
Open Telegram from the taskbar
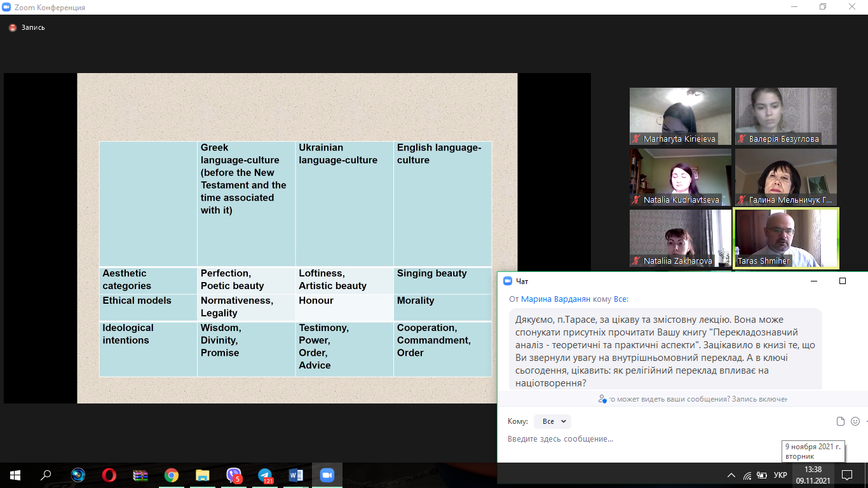coord(265,475)
